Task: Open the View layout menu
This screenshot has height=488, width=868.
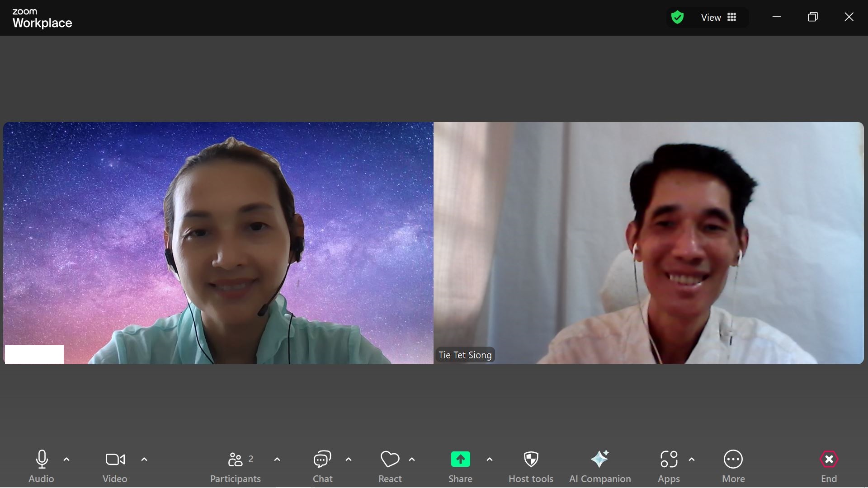Action: pyautogui.click(x=718, y=17)
